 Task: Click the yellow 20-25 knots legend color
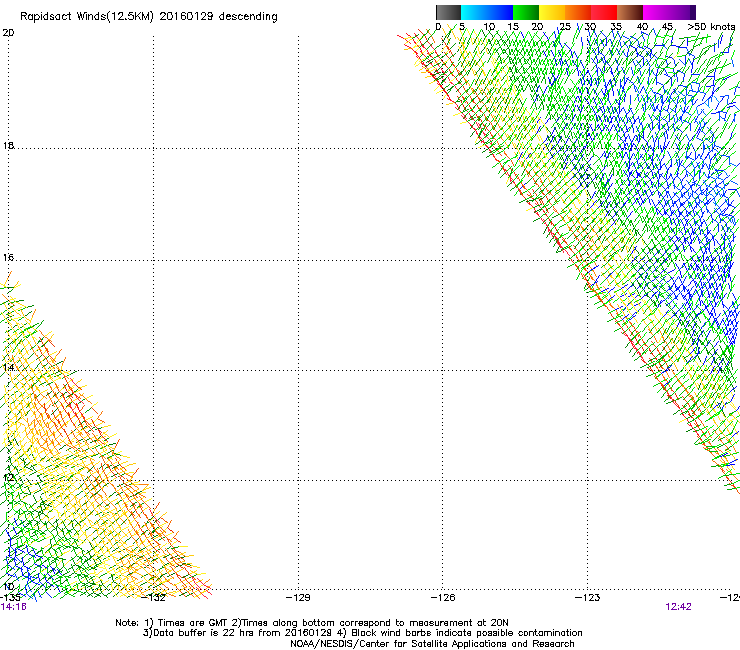pos(552,12)
